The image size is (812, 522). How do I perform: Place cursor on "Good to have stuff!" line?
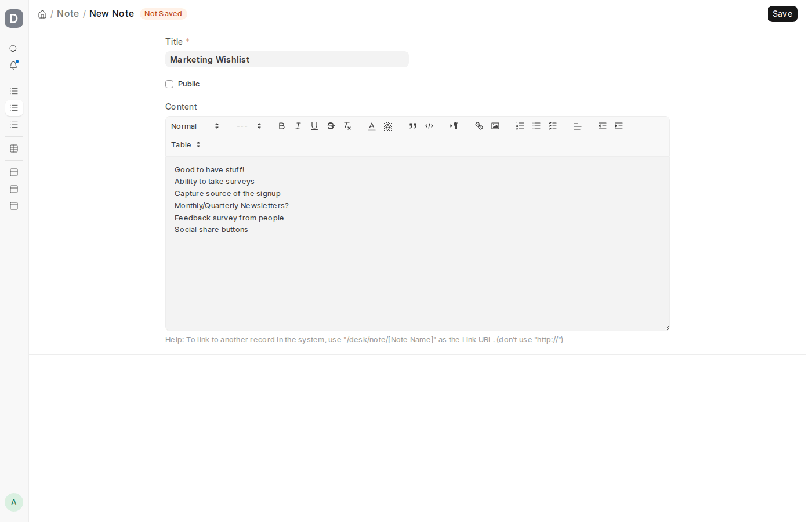click(x=209, y=170)
